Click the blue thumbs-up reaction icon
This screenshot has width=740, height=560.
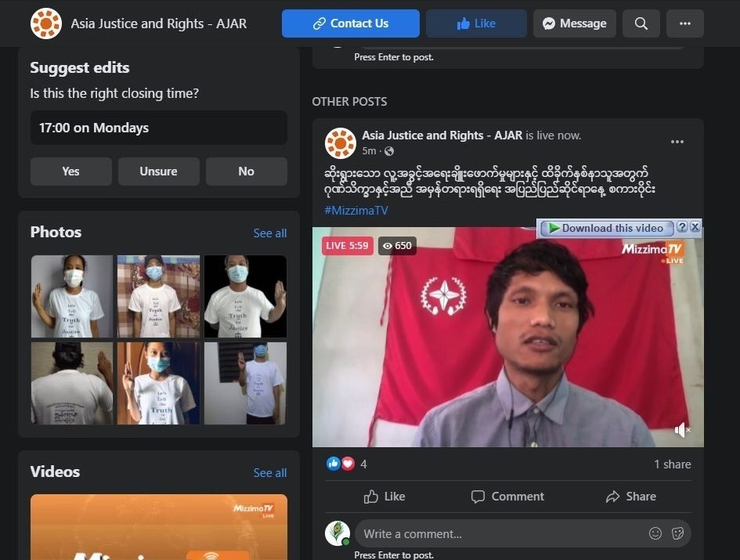point(333,464)
